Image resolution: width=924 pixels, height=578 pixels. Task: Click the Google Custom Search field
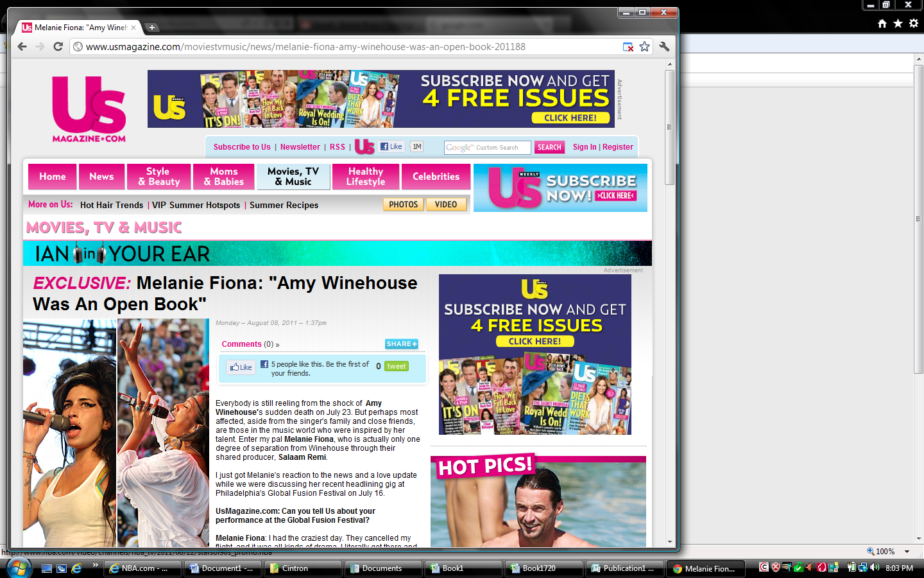[488, 147]
